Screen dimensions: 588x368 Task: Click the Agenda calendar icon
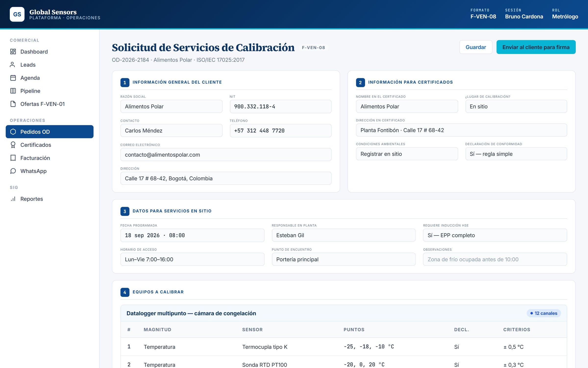pyautogui.click(x=13, y=78)
